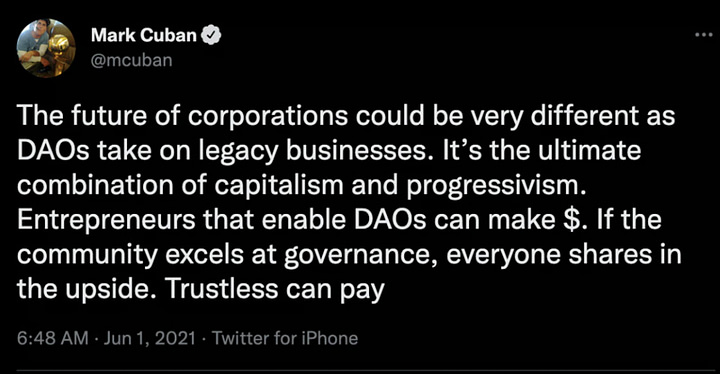Click the verified badge next to Mark Cuban
The height and width of the screenshot is (374, 720).
[x=212, y=35]
